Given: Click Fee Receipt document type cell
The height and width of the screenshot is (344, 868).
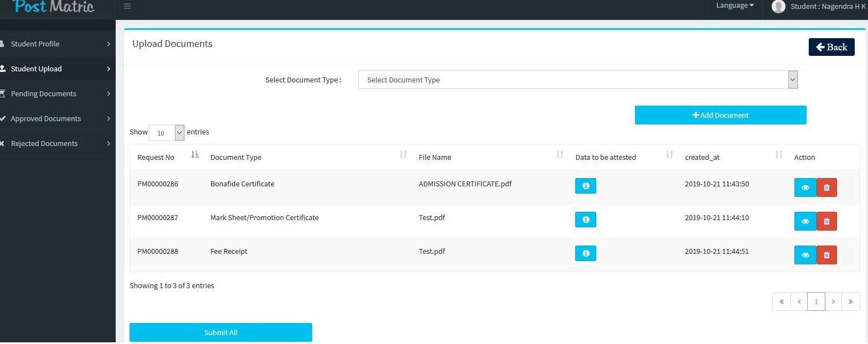Looking at the screenshot, I should [229, 251].
